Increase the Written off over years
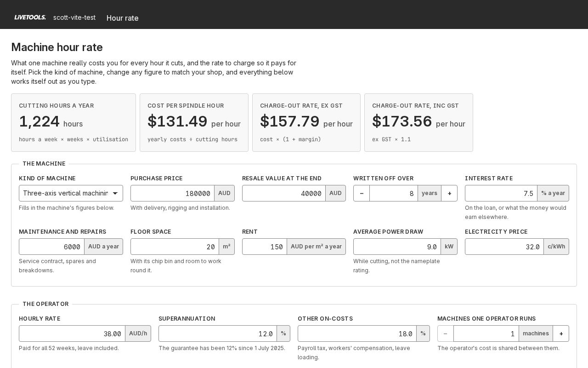This screenshot has height=368, width=588. 449,193
